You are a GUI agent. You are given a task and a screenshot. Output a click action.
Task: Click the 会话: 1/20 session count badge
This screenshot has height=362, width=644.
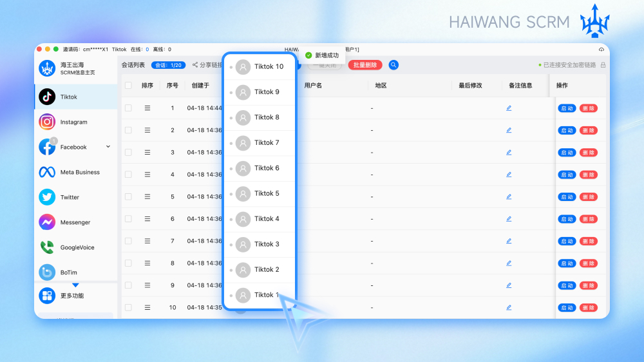(168, 65)
